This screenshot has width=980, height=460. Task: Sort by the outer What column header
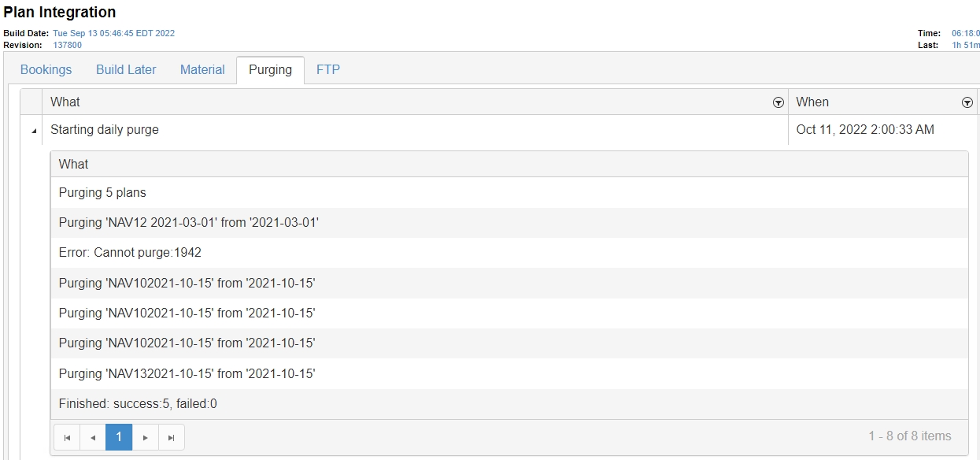[x=65, y=102]
